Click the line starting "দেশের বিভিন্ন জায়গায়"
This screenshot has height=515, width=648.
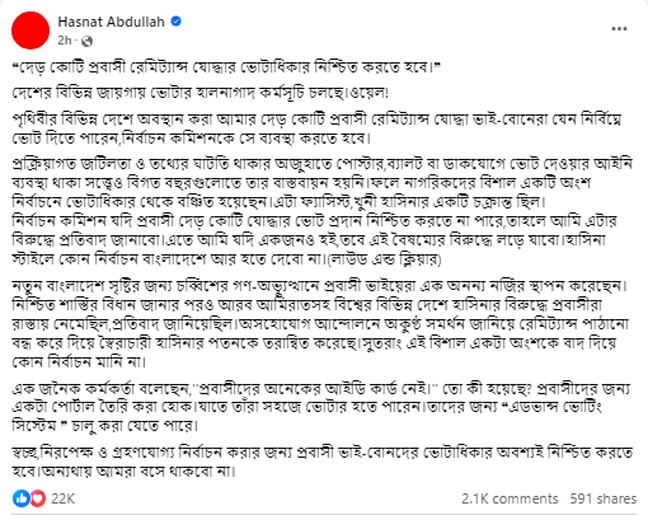[x=200, y=93]
